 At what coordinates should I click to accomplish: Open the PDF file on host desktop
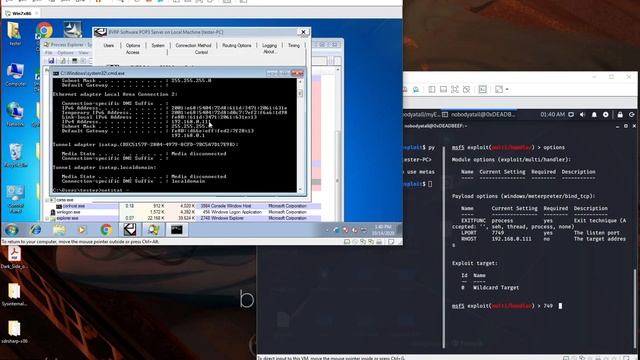14,257
